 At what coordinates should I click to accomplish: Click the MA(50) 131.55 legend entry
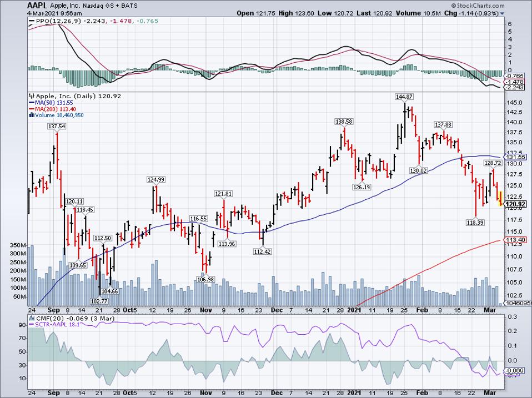coord(53,103)
